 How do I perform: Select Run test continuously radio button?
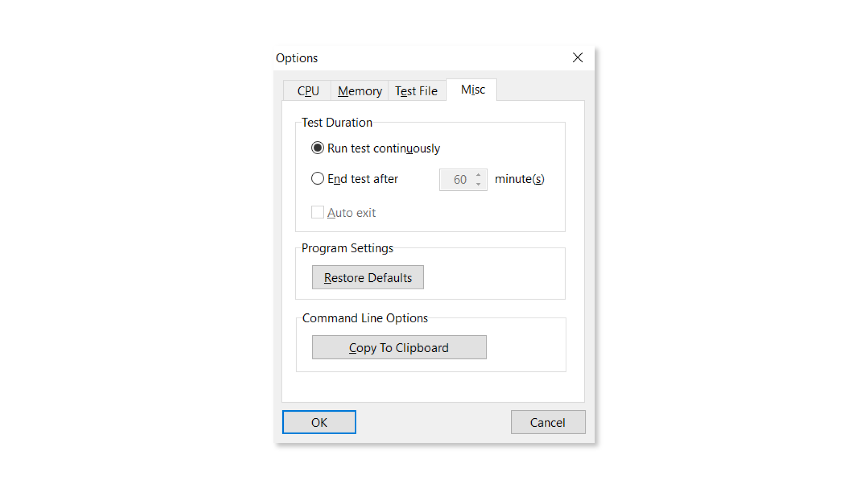pyautogui.click(x=318, y=148)
